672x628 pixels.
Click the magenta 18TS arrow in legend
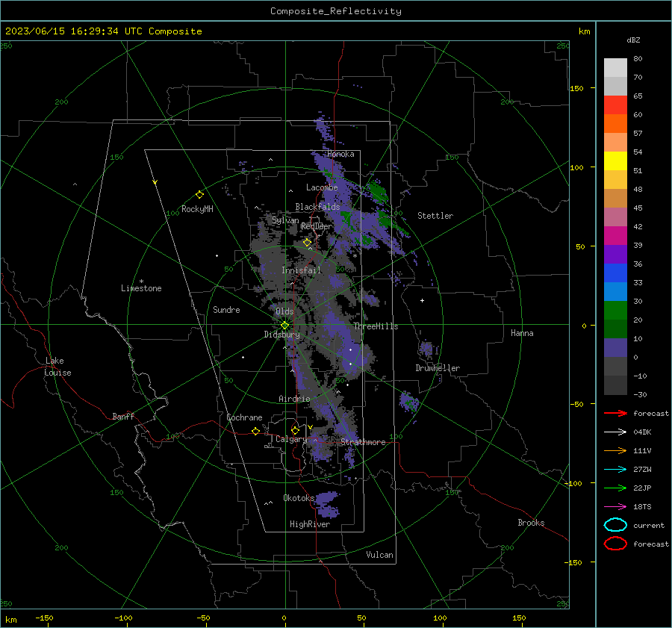click(615, 507)
